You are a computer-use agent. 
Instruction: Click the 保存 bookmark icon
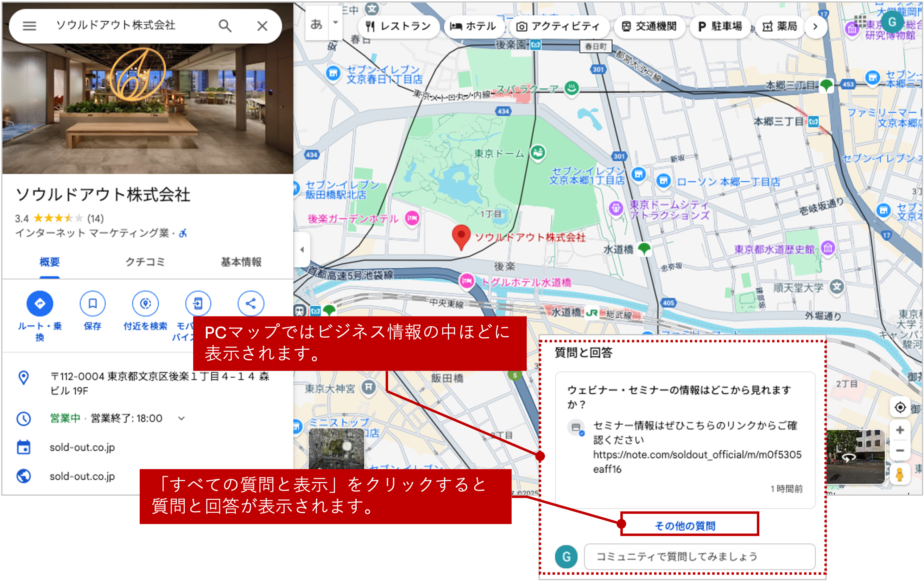[x=93, y=304]
